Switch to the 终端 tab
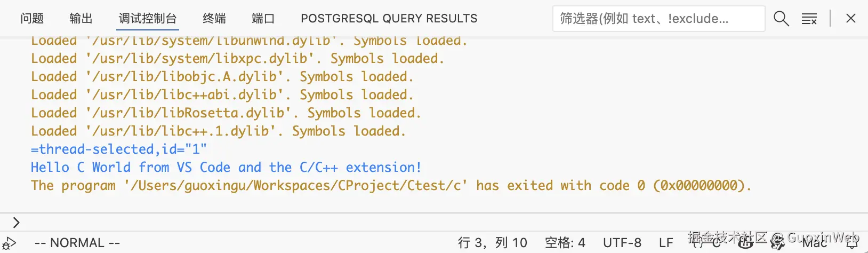Viewport: 868px width, 253px height. pyautogui.click(x=214, y=19)
